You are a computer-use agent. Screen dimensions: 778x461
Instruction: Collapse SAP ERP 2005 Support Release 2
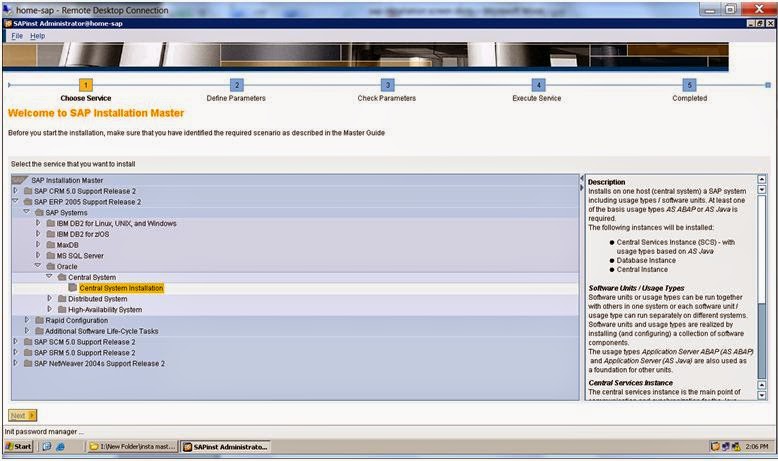pos(15,201)
